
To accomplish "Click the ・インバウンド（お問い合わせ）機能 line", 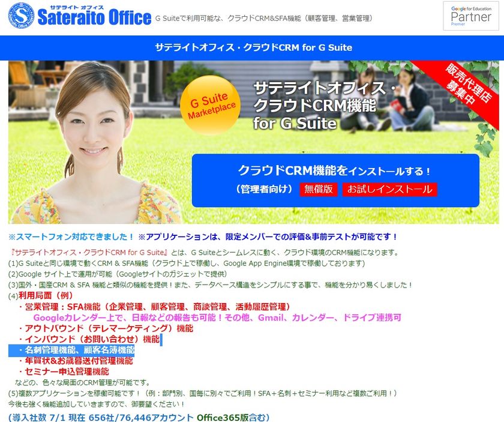I will point(89,339).
